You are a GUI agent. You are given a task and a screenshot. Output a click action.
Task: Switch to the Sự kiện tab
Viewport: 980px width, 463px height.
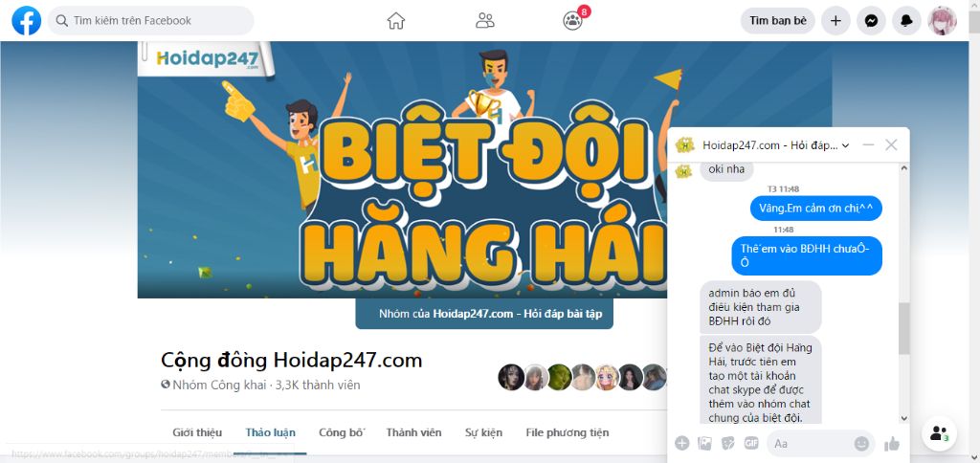tap(483, 432)
